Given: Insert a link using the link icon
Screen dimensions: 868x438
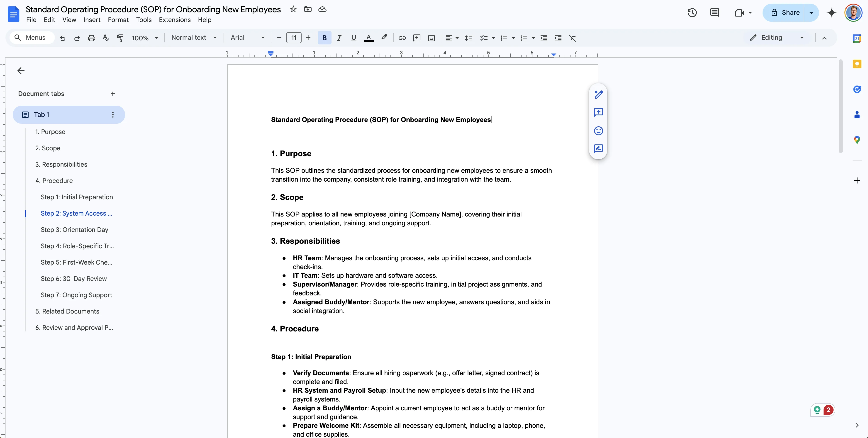Looking at the screenshot, I should pos(402,38).
